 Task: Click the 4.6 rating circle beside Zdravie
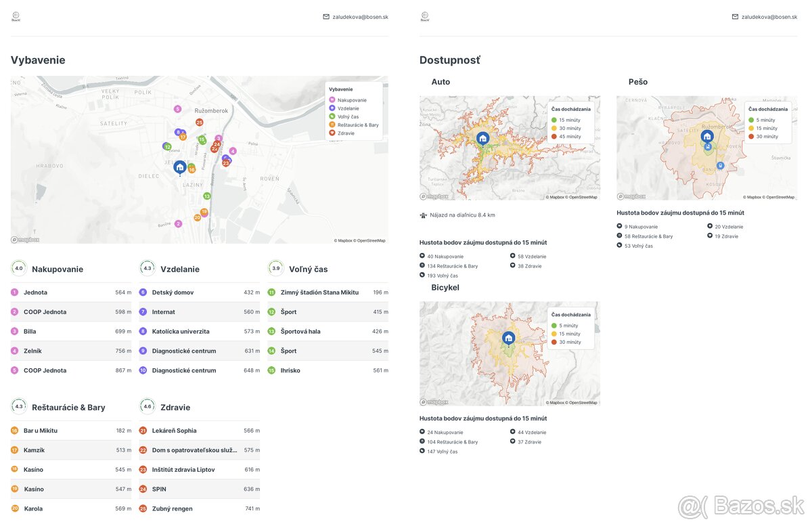pos(147,407)
